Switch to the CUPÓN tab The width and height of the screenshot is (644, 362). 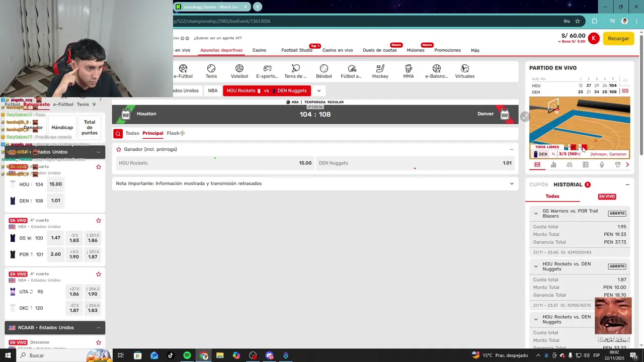tap(539, 185)
